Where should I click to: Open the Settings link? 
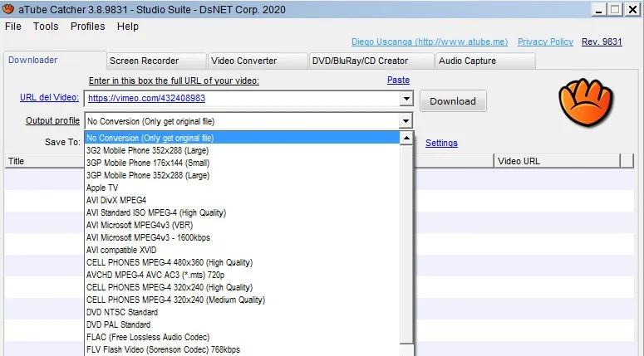click(441, 143)
